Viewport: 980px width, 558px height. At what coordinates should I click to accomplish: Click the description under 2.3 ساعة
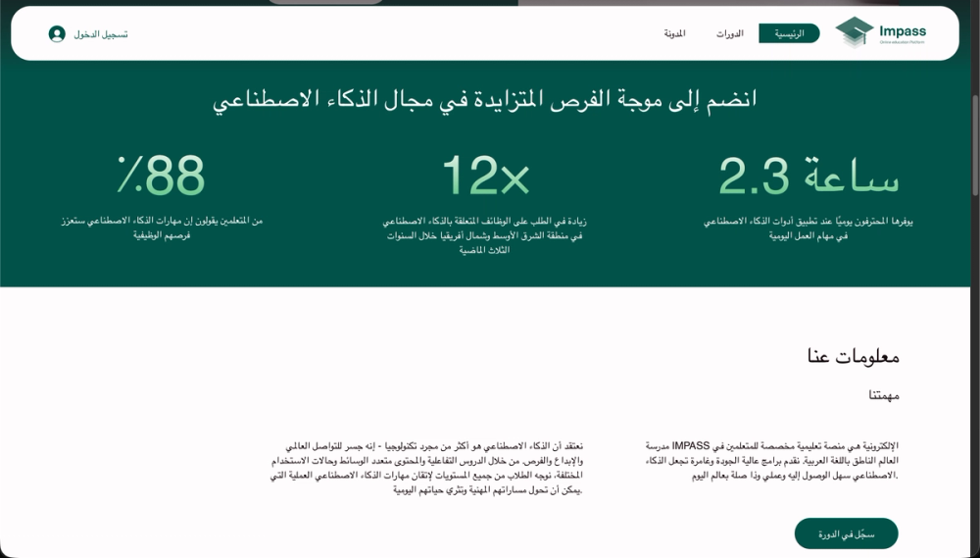pyautogui.click(x=808, y=228)
